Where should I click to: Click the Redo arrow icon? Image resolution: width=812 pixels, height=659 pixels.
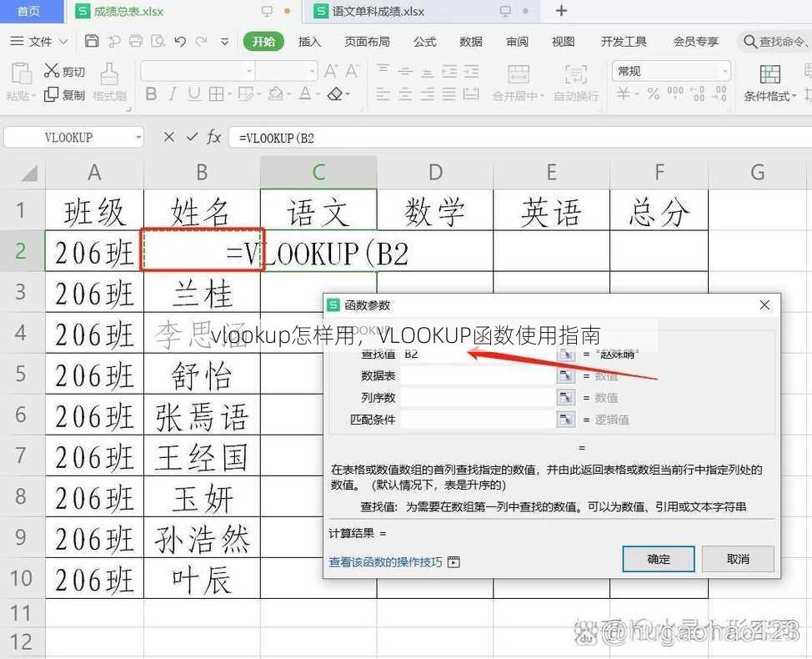(202, 42)
